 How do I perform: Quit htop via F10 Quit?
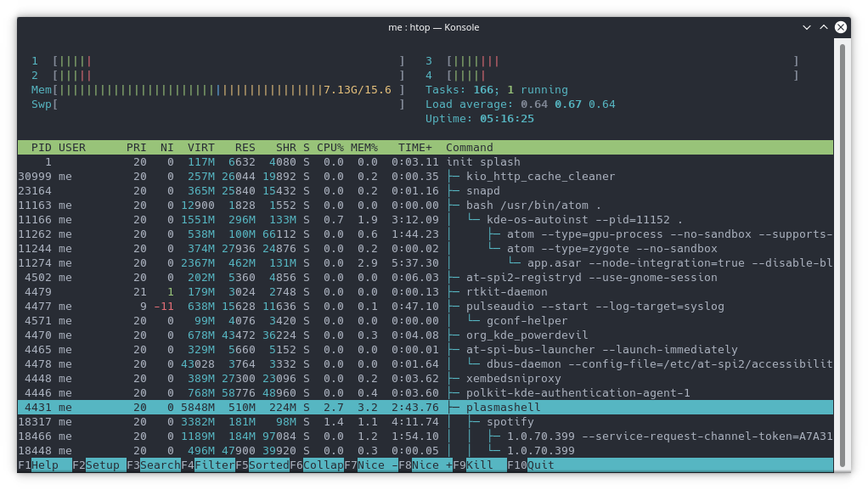click(x=531, y=465)
